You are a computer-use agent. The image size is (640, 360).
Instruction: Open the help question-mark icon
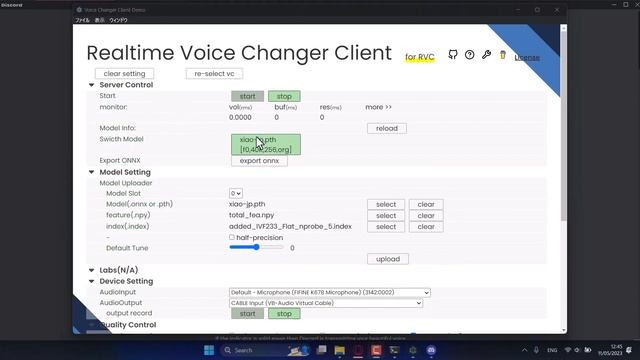[x=469, y=55]
